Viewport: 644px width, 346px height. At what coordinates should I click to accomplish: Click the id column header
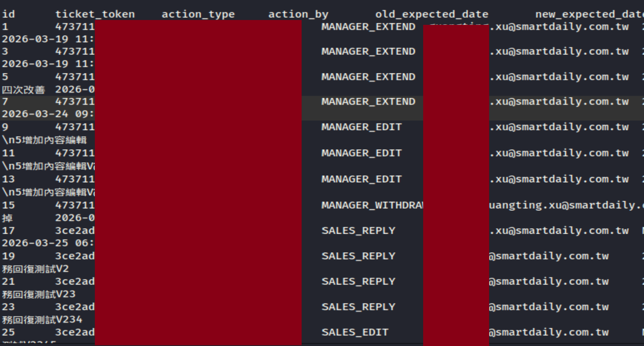9,14
